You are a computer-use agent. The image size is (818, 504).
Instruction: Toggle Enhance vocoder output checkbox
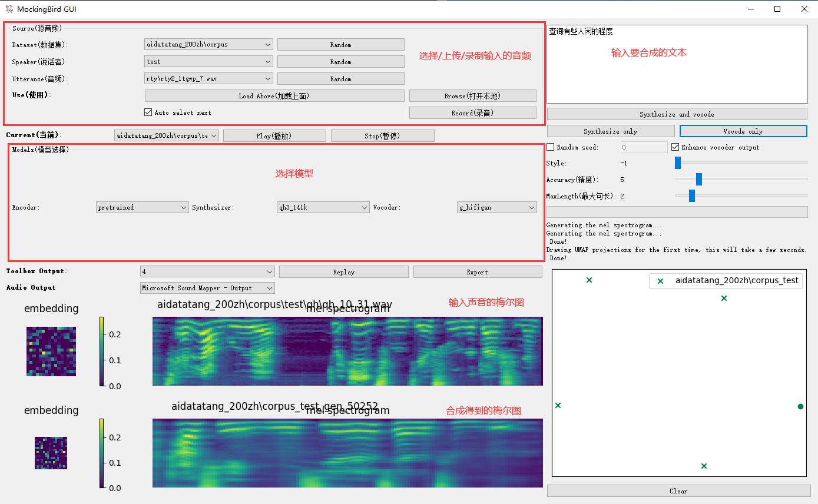point(675,147)
